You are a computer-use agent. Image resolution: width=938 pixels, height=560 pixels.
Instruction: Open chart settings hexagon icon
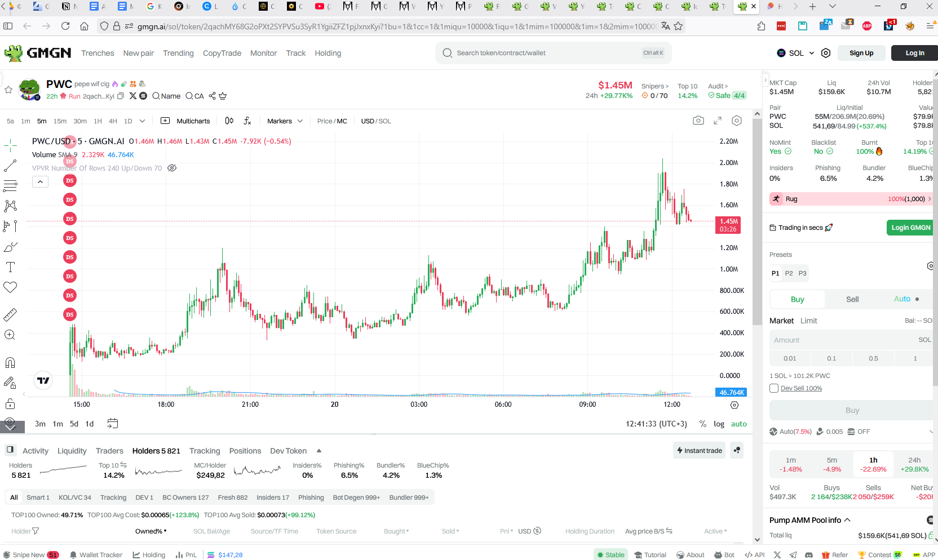pos(737,121)
